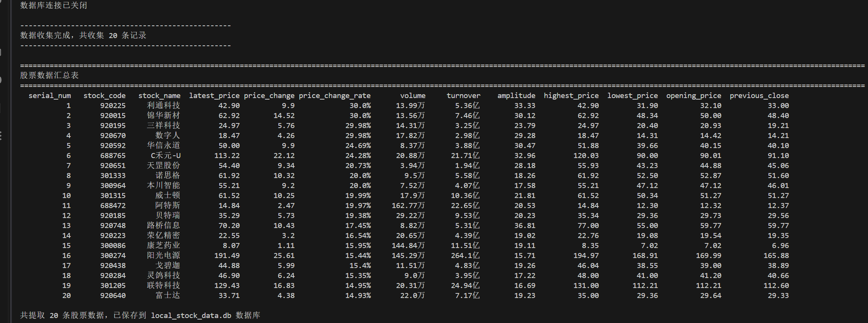This screenshot has width=868, height=323.
Task: Click the 数据收集完成 summary line
Action: [83, 35]
